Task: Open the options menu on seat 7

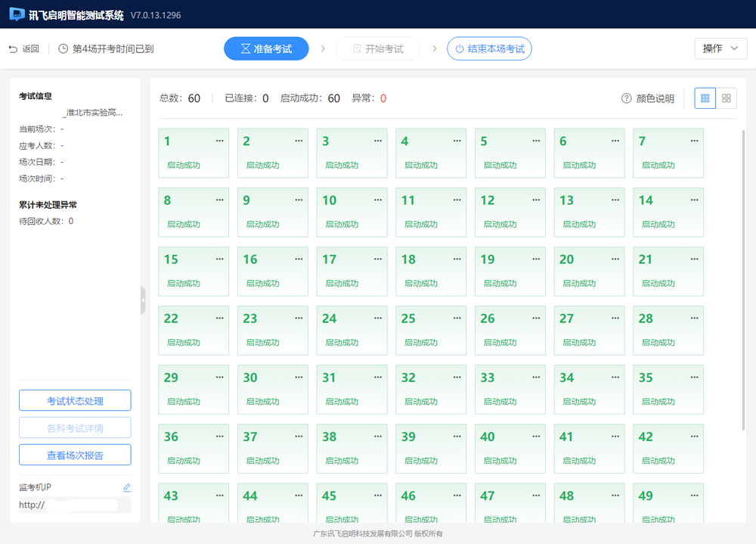Action: (x=695, y=141)
